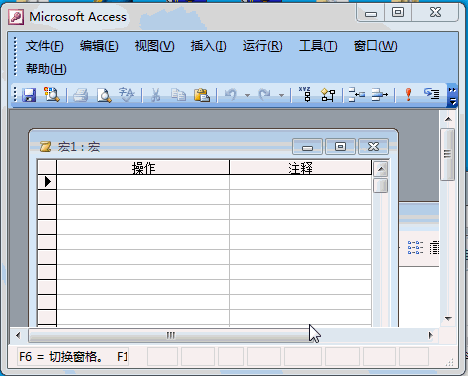Open Print Preview from the toolbar
468x376 pixels.
[104, 95]
